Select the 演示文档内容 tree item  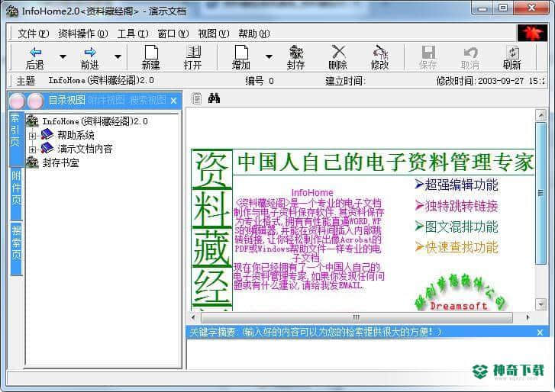(x=85, y=149)
